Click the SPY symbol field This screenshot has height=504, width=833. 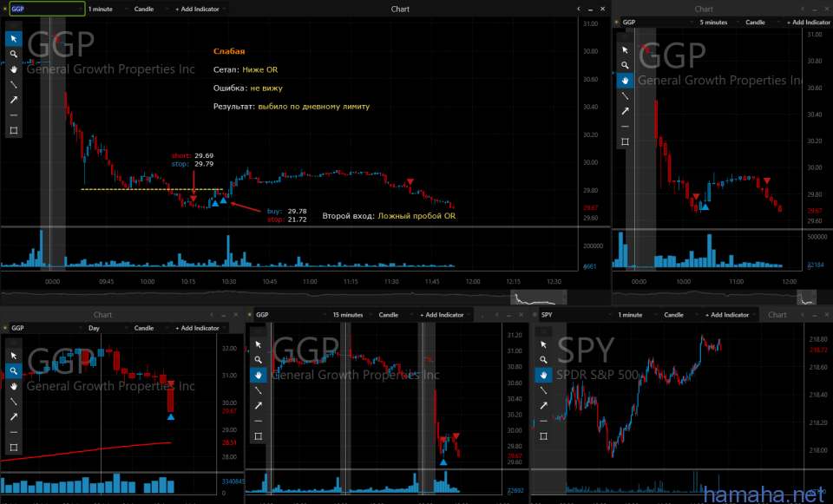(576, 315)
